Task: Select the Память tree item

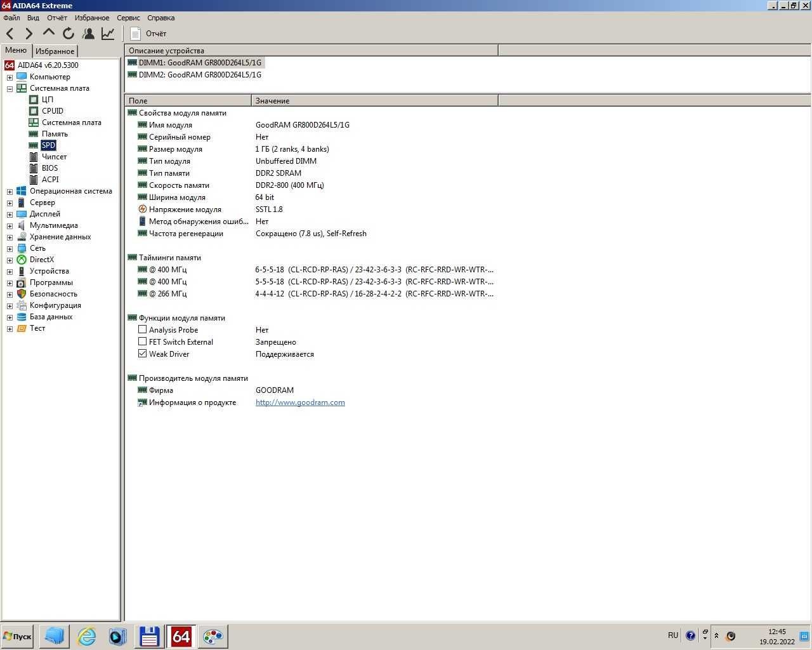Action: click(x=55, y=134)
